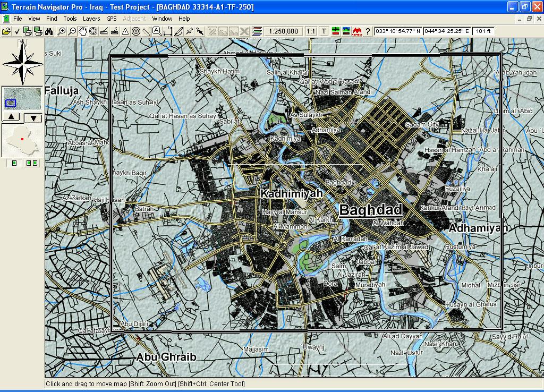The width and height of the screenshot is (544, 392).
Task: Click the Al Karradah map label
Action: (350, 238)
